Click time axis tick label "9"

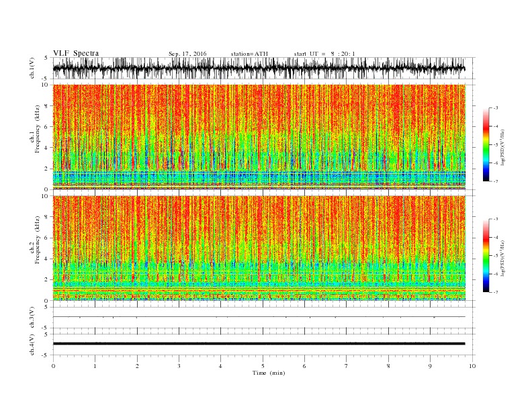pyautogui.click(x=430, y=366)
